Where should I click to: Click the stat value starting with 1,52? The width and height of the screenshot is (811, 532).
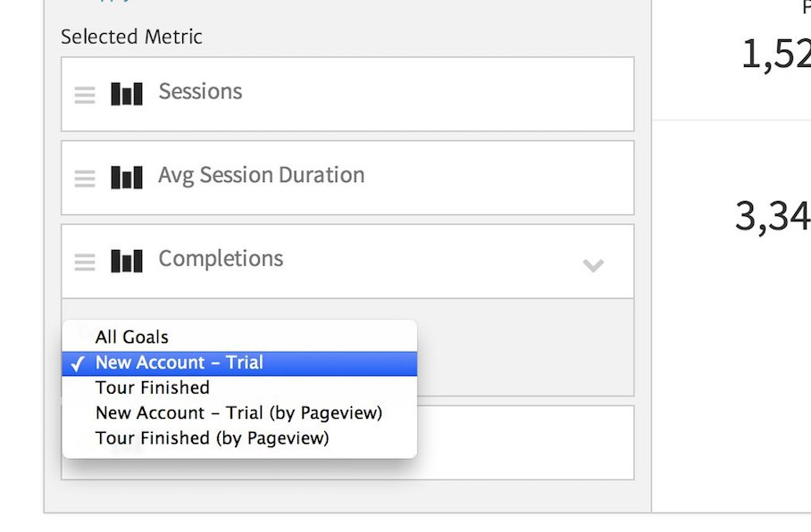pos(775,55)
